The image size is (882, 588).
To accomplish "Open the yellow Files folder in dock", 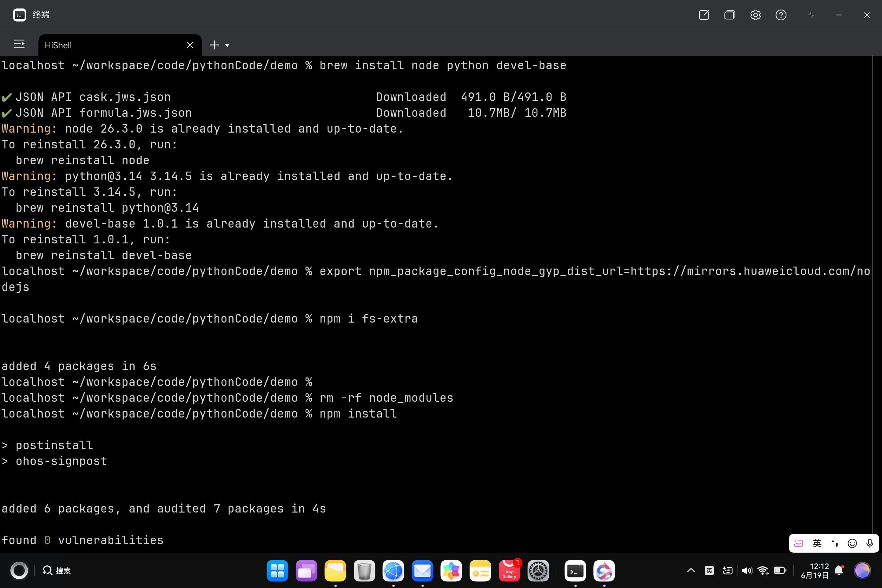I will tap(335, 570).
